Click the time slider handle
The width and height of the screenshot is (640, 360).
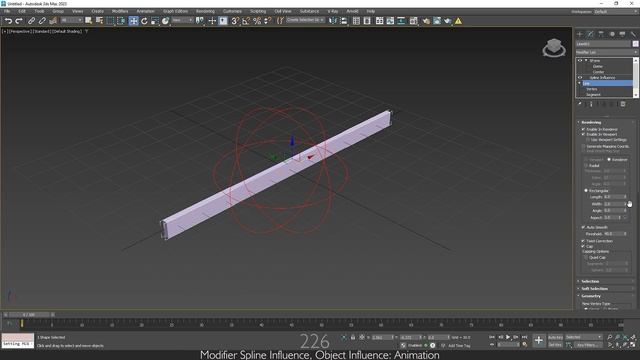29,315
